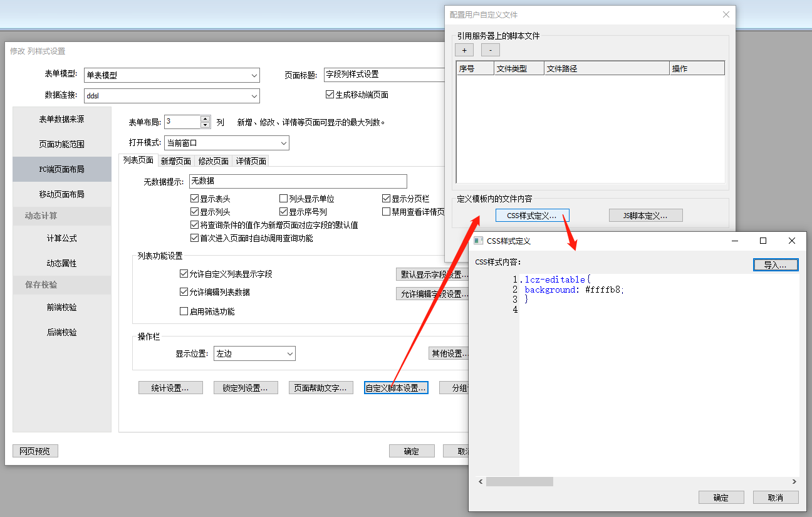Open the JS脚本定义... editor
This screenshot has width=812, height=517.
[645, 216]
